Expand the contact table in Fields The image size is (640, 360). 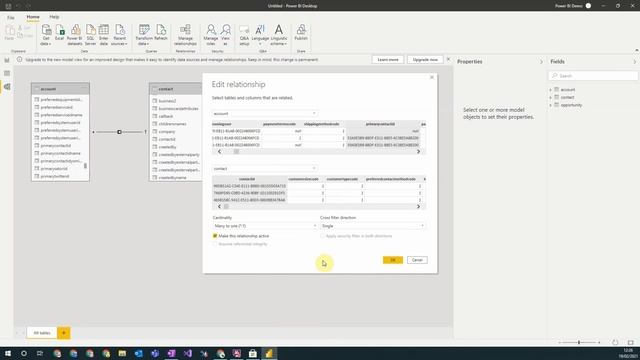pyautogui.click(x=550, y=98)
